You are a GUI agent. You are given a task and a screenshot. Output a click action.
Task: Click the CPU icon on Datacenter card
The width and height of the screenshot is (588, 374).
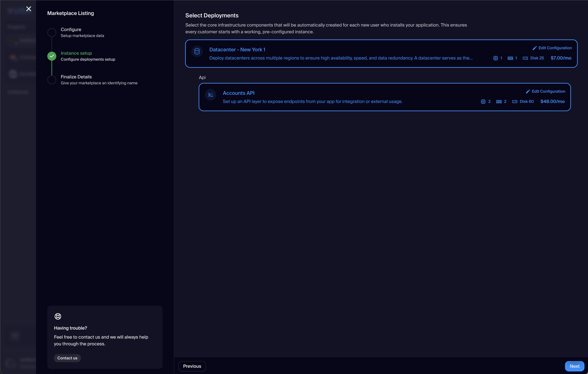pyautogui.click(x=495, y=58)
